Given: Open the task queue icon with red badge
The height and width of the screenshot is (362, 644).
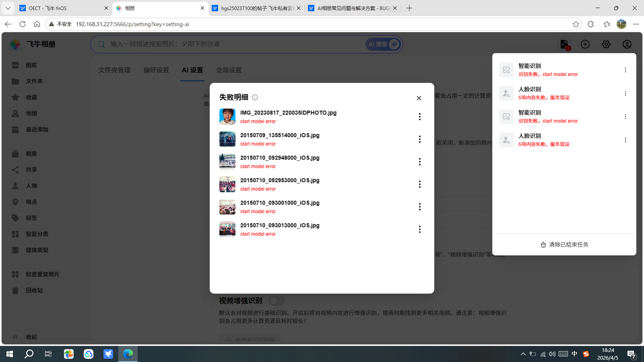Looking at the screenshot, I should point(565,44).
